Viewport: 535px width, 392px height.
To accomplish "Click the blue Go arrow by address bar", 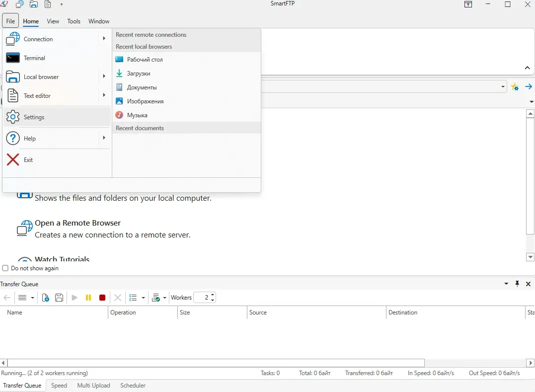I will click(x=529, y=86).
